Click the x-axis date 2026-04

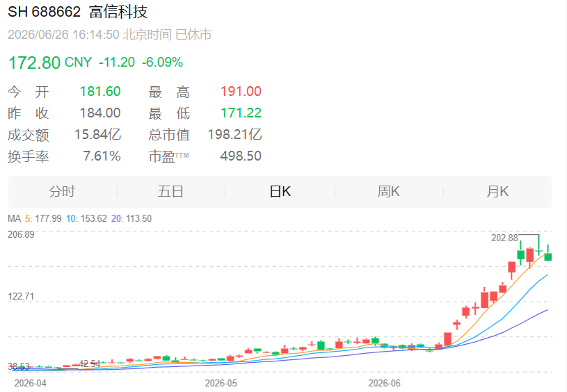31,384
